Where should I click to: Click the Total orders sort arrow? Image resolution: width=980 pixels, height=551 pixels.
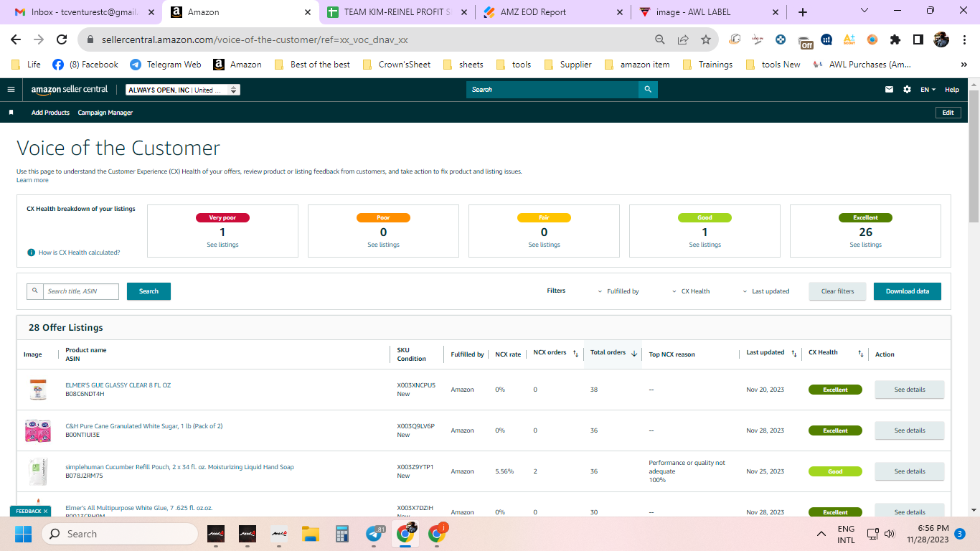(634, 353)
